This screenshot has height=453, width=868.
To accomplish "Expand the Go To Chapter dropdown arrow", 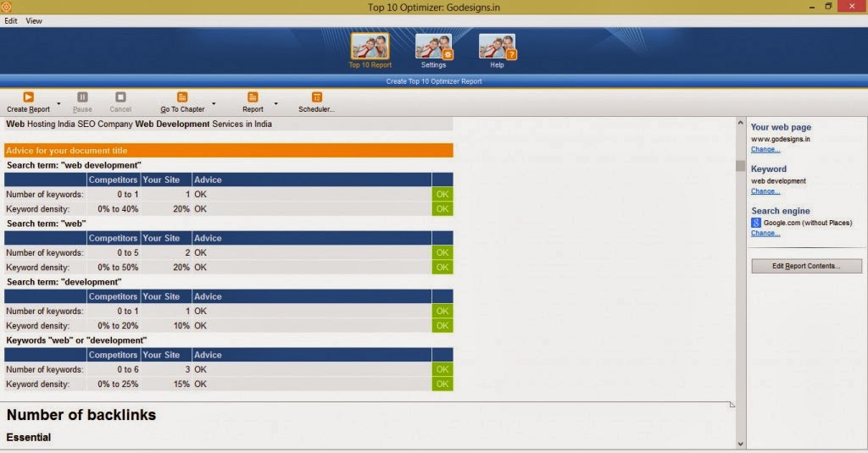I will (214, 103).
